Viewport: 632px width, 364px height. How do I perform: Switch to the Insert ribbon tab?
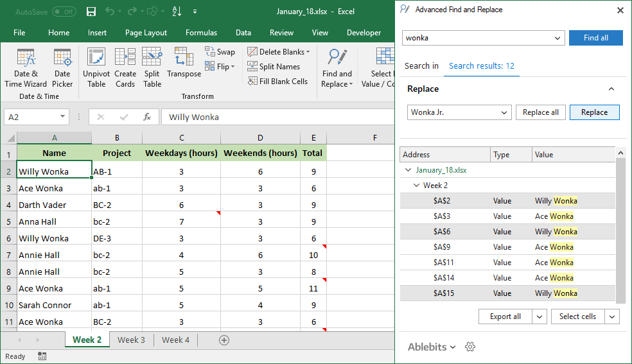97,33
